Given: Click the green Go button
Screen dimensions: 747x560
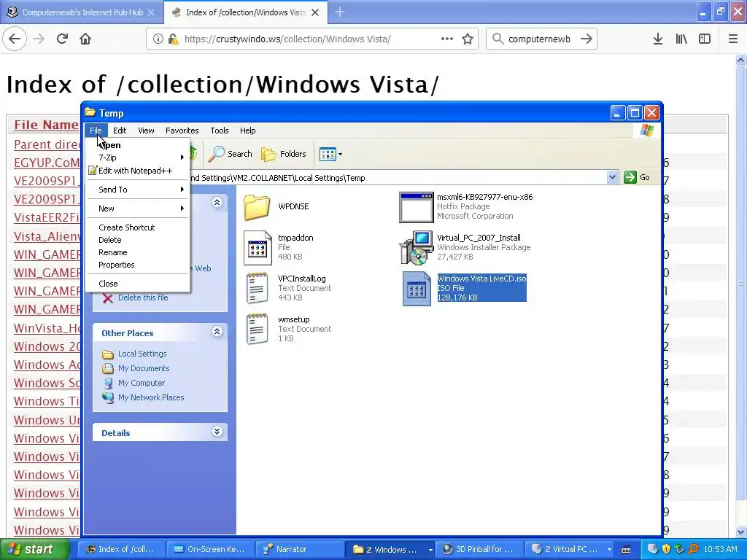Looking at the screenshot, I should (x=637, y=177).
